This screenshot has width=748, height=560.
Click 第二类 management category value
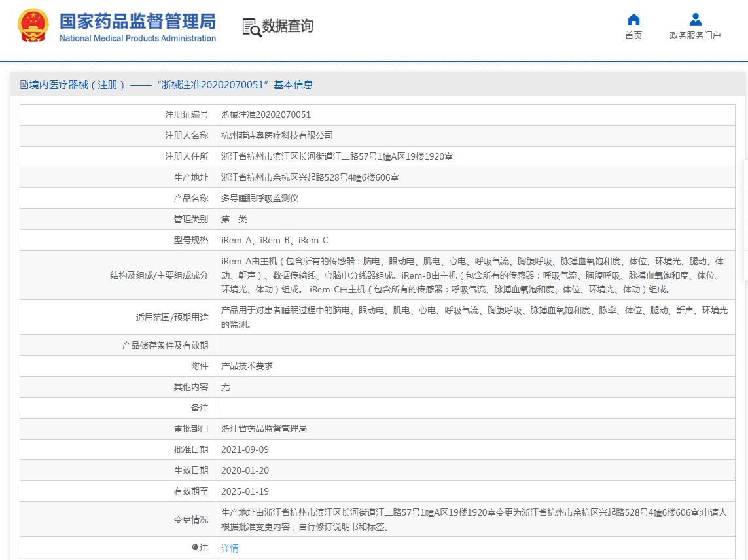click(234, 219)
